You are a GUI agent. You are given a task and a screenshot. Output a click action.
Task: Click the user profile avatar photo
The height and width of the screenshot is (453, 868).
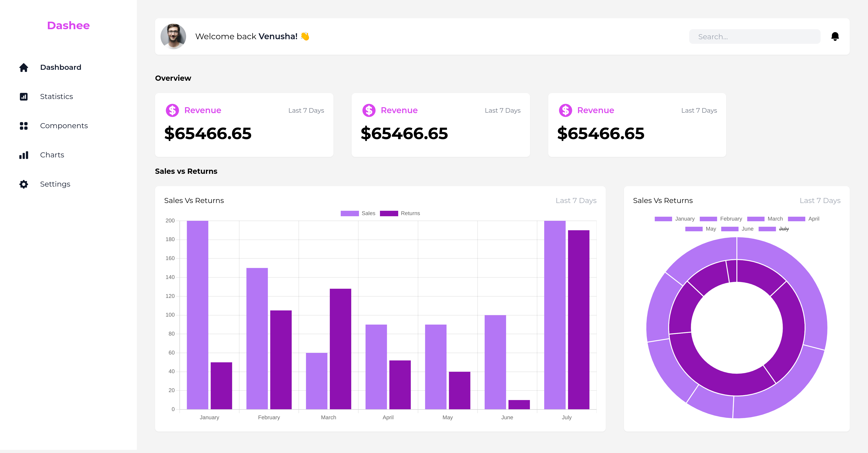173,36
